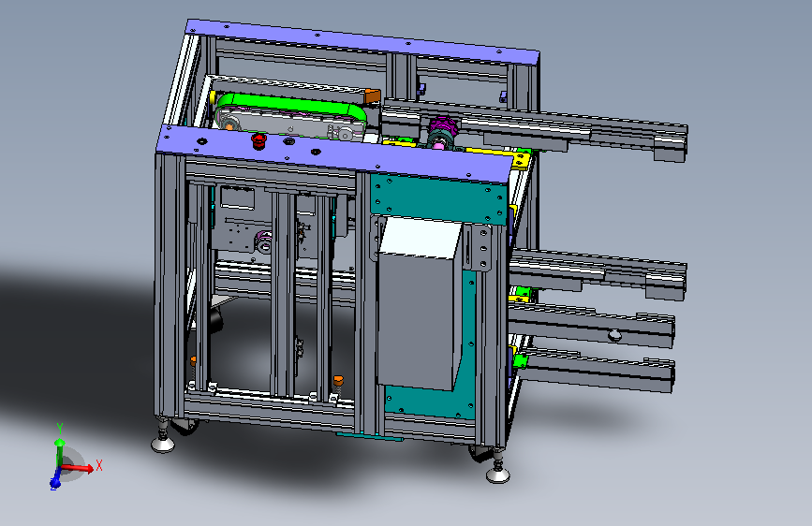812x526 pixels.
Task: Select the orange block at the conveyor end
Action: pos(373,95)
